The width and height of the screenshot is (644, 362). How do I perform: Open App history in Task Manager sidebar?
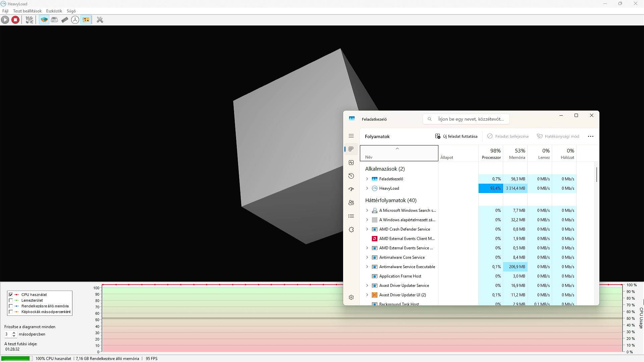coord(351,176)
